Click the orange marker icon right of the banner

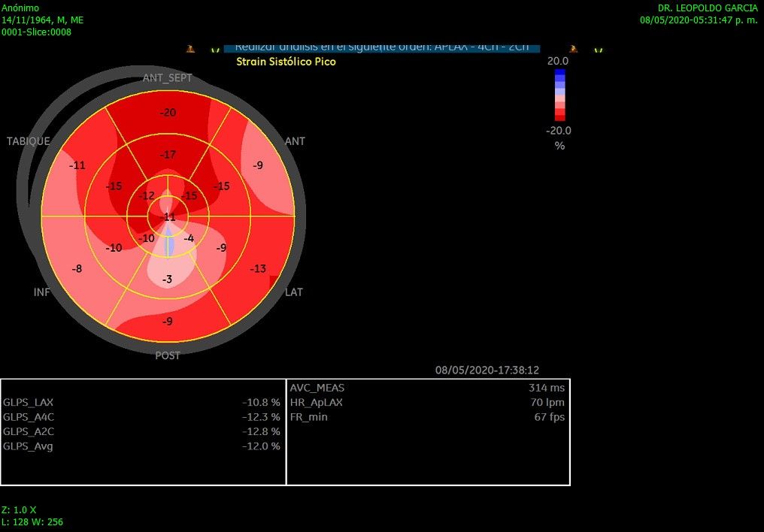pyautogui.click(x=574, y=49)
